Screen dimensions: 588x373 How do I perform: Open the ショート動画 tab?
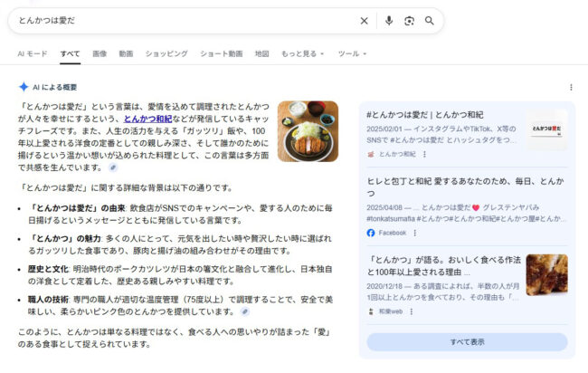(222, 53)
